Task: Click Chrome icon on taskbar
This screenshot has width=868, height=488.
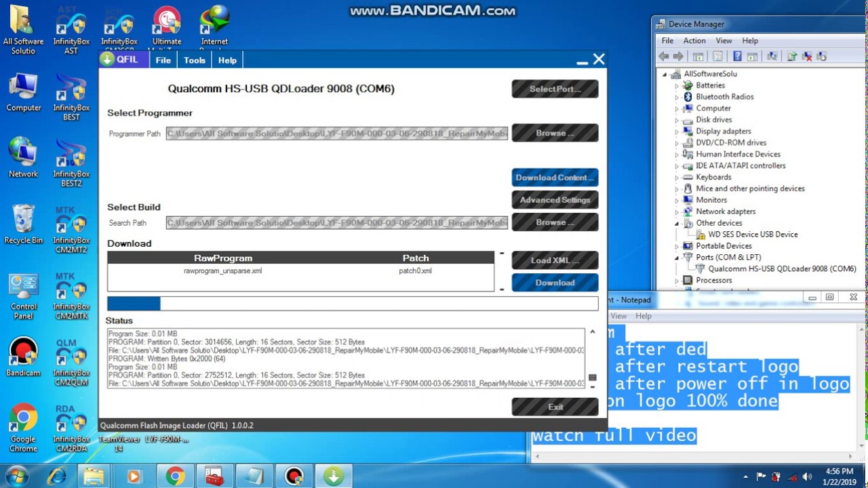Action: tap(175, 476)
